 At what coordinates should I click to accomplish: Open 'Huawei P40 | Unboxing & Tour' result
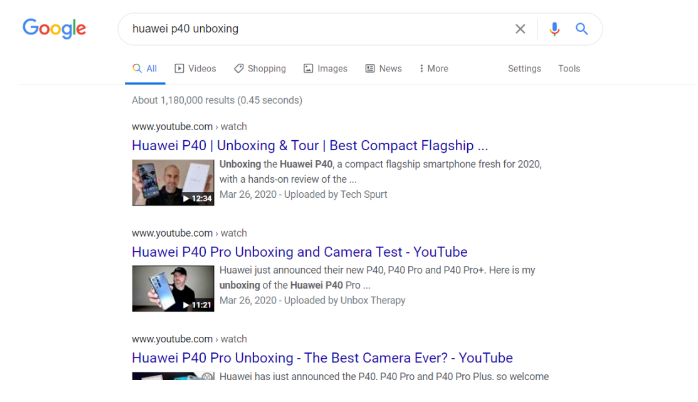pyautogui.click(x=310, y=146)
